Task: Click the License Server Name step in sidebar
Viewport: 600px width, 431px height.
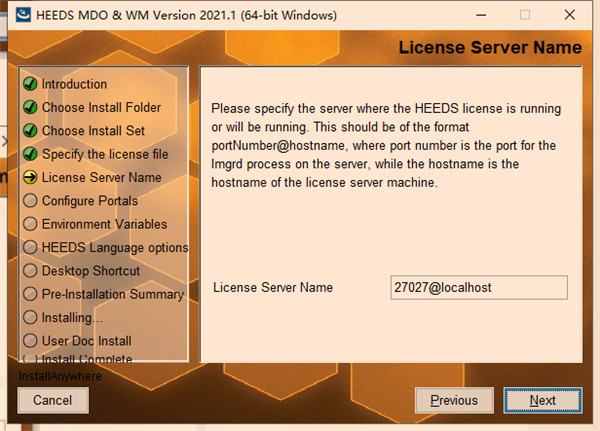Action: pyautogui.click(x=101, y=178)
